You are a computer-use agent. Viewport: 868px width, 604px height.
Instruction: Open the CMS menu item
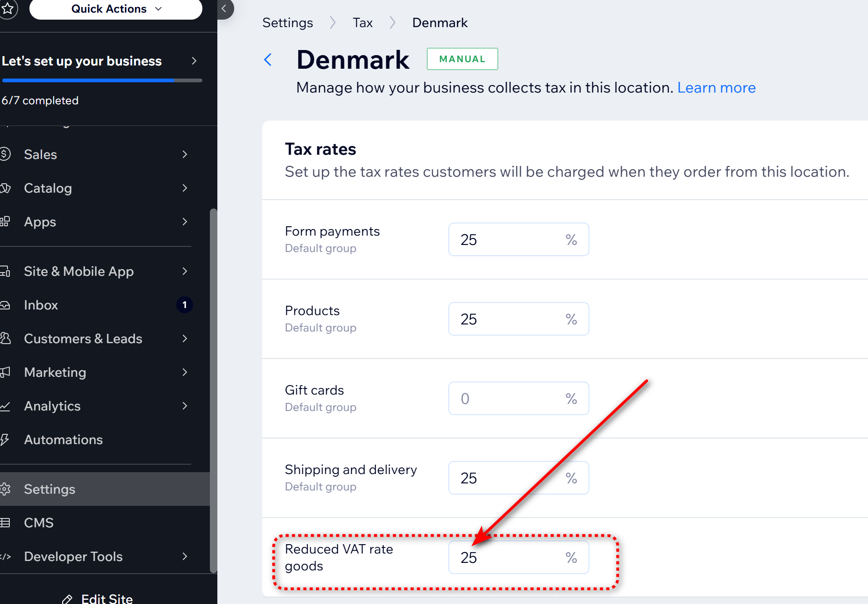coord(39,523)
